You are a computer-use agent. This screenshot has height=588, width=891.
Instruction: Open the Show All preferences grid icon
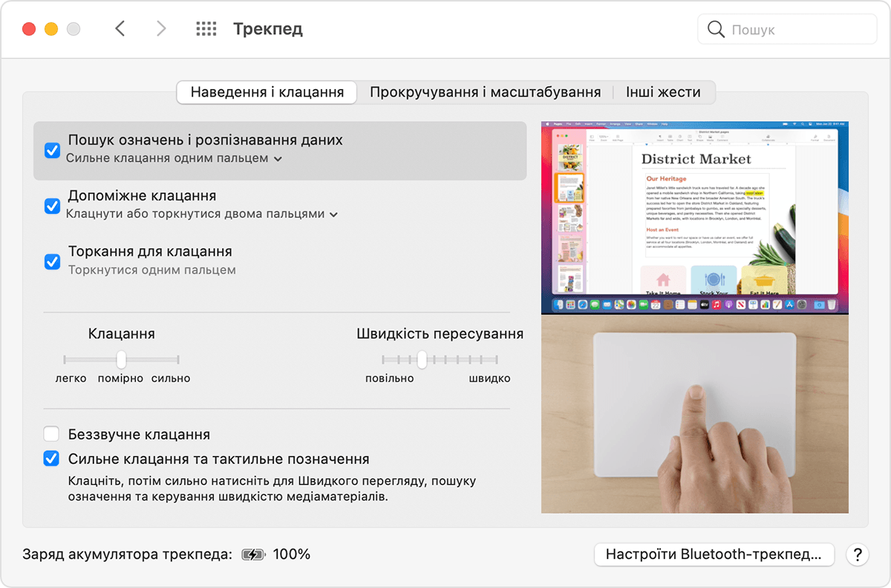point(206,29)
